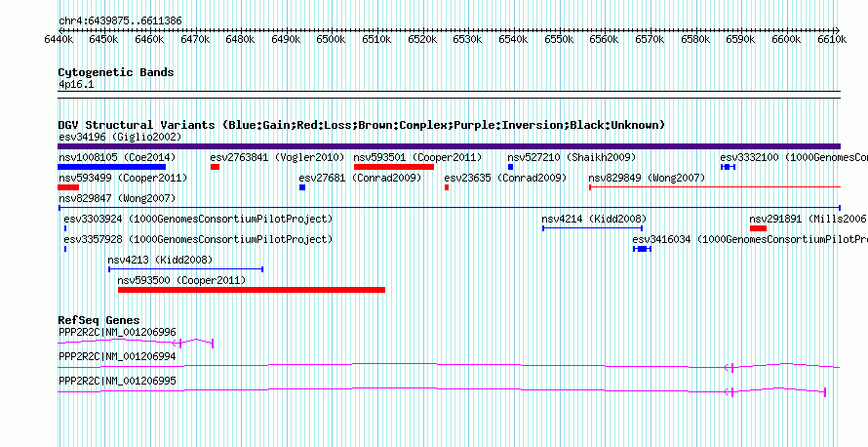The image size is (868, 447).
Task: Click the RefSeq Genes track title
Action: click(99, 320)
